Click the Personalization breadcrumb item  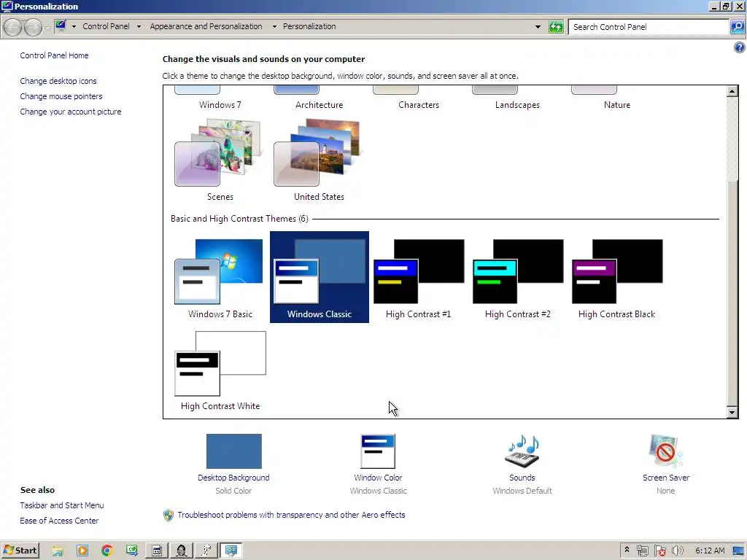click(309, 26)
